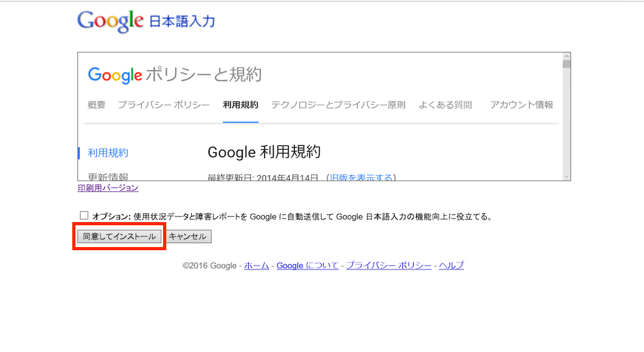Open the ヘルプ footer link
644x352 pixels.
pos(452,266)
